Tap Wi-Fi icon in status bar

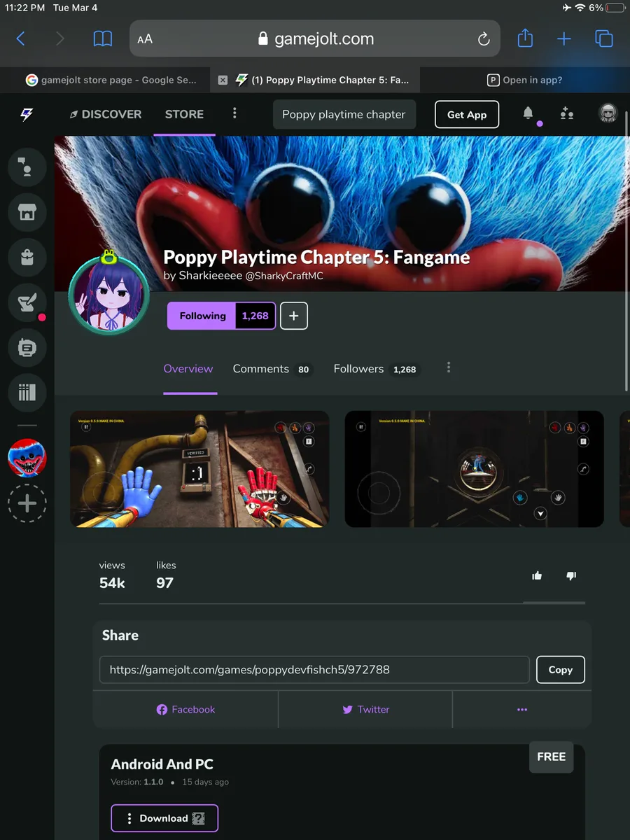[580, 8]
